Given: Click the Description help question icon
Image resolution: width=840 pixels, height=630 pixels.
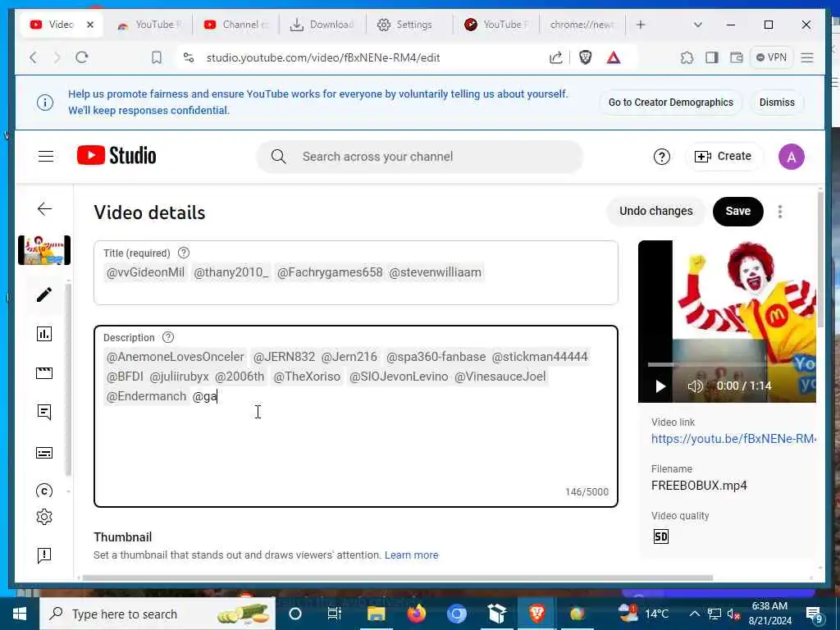Looking at the screenshot, I should (x=168, y=337).
